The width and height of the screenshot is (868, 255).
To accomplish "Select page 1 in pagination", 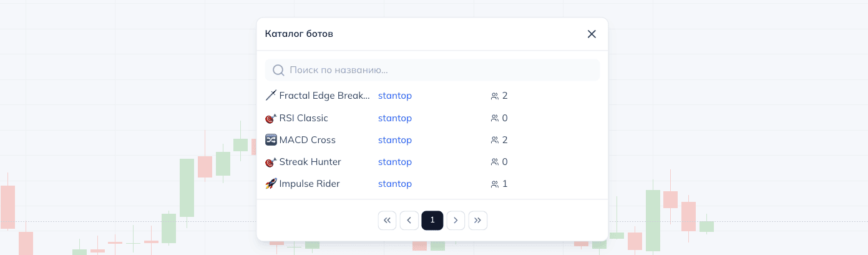I will [432, 220].
